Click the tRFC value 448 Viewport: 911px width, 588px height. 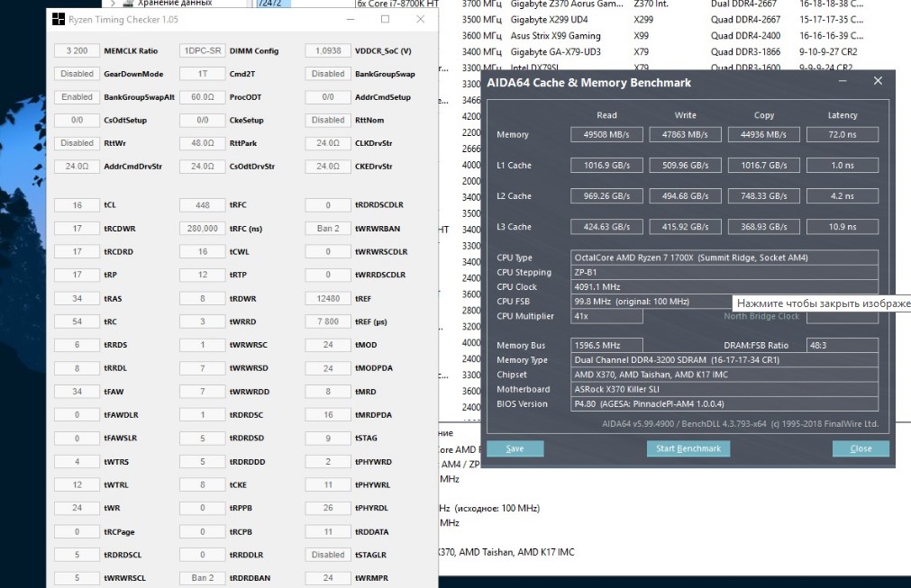pos(202,205)
